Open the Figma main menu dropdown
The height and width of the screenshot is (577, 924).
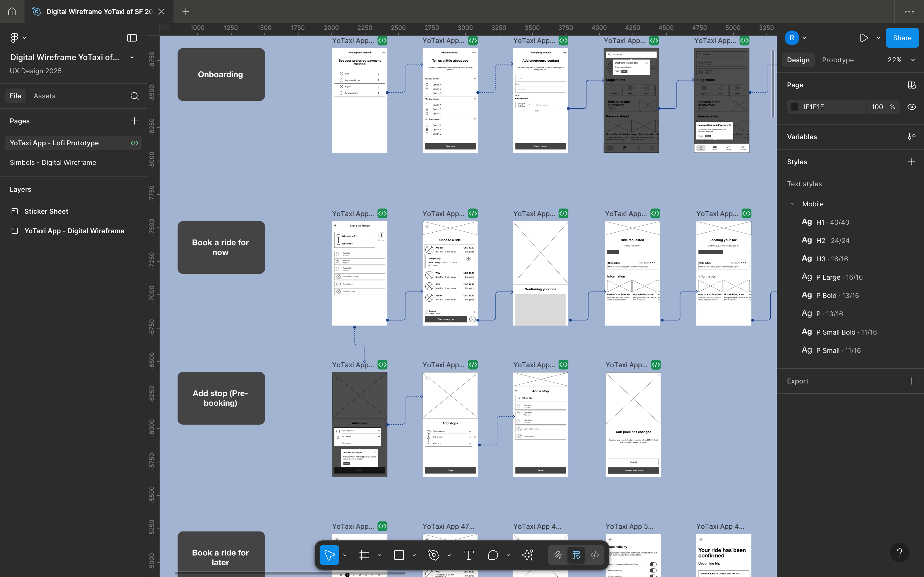click(x=18, y=38)
